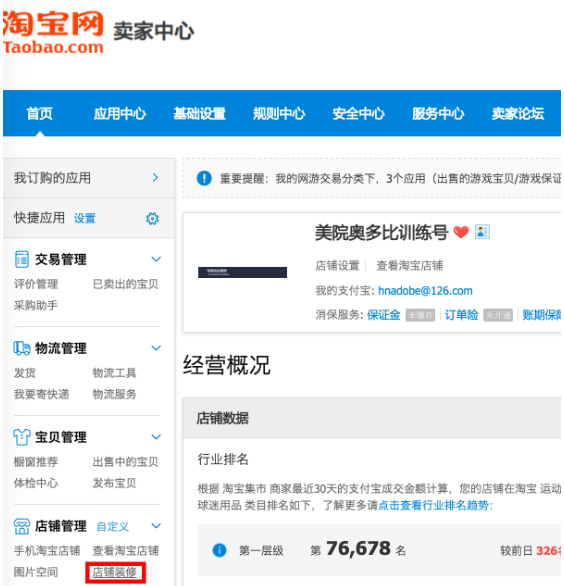This screenshot has width=564, height=586.
Task: Click the 行业排名 label
Action: coord(223,459)
